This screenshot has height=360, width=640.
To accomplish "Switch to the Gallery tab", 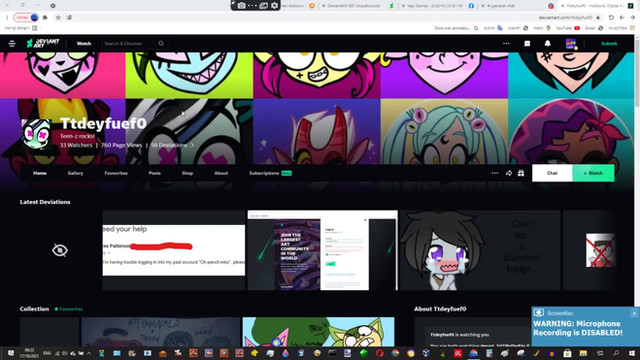I will point(75,173).
